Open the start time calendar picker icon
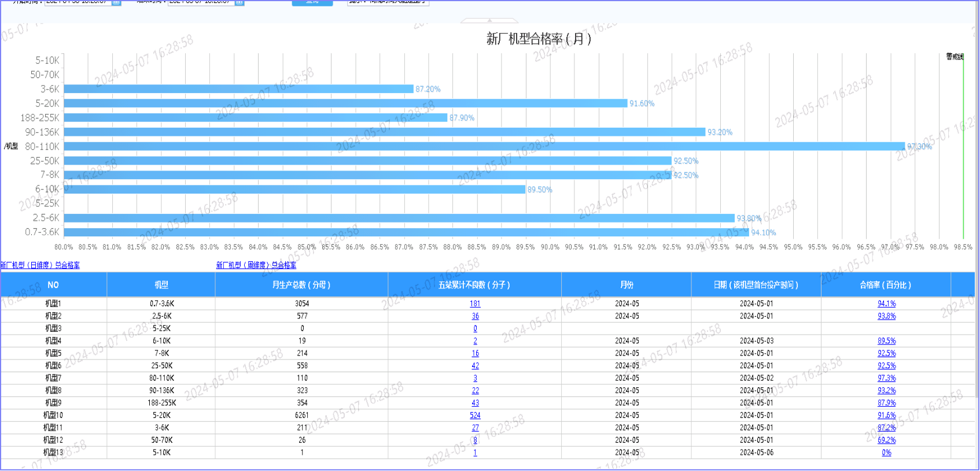The width and height of the screenshot is (980, 471). tap(116, 2)
